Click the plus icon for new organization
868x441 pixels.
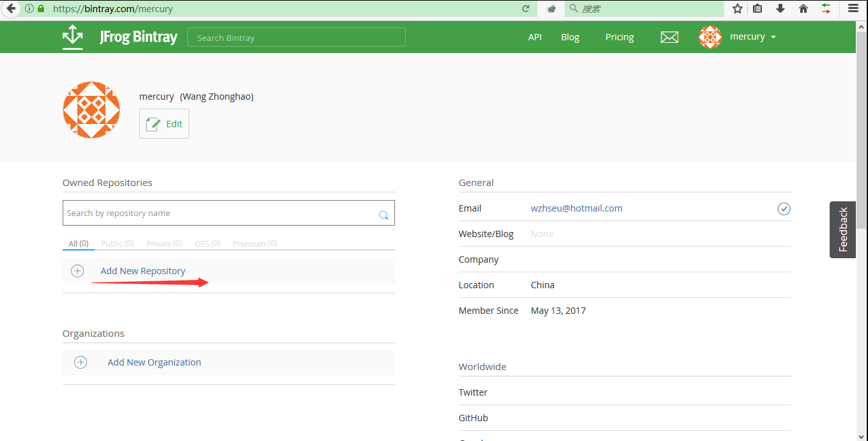point(81,362)
